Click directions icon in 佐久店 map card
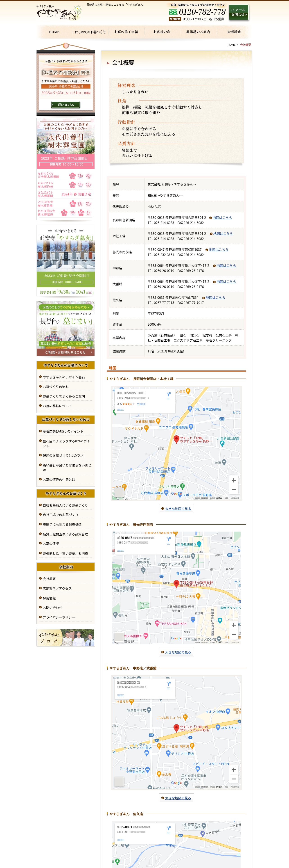289x868 pixels. tap(169, 828)
